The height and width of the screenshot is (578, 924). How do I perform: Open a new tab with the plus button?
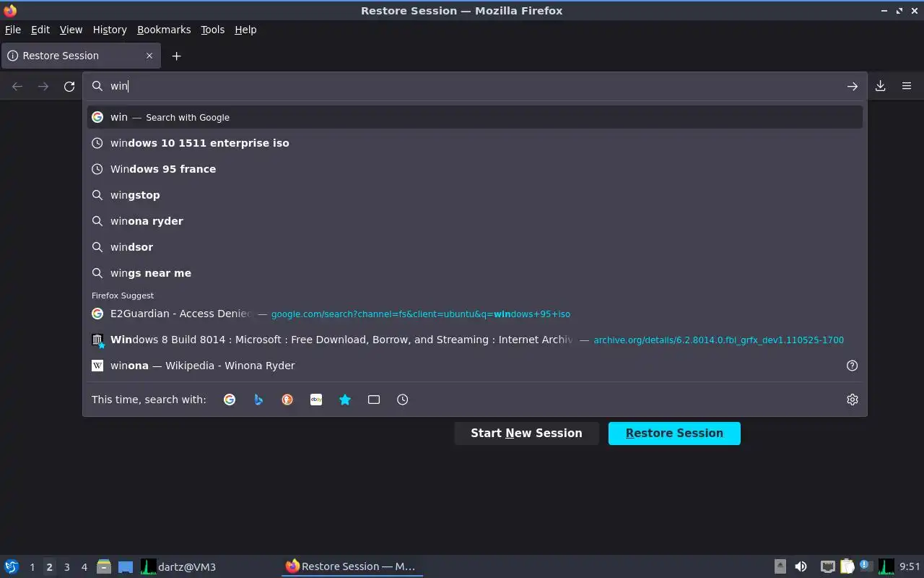(x=176, y=56)
